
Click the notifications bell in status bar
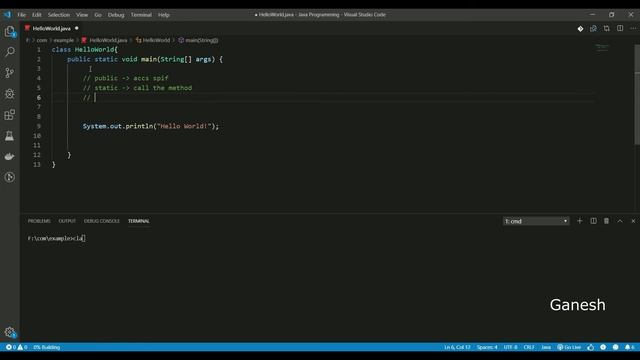(630, 347)
